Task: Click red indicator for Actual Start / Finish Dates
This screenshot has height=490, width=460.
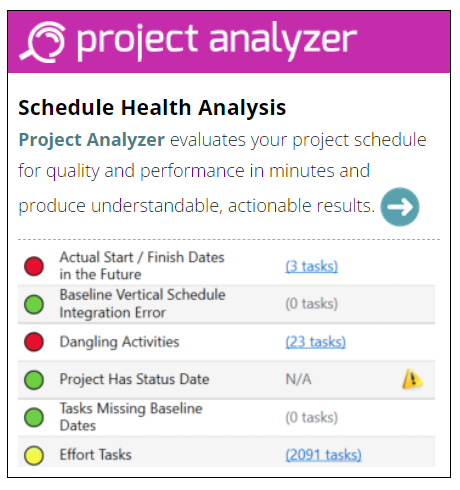Action: tap(34, 266)
